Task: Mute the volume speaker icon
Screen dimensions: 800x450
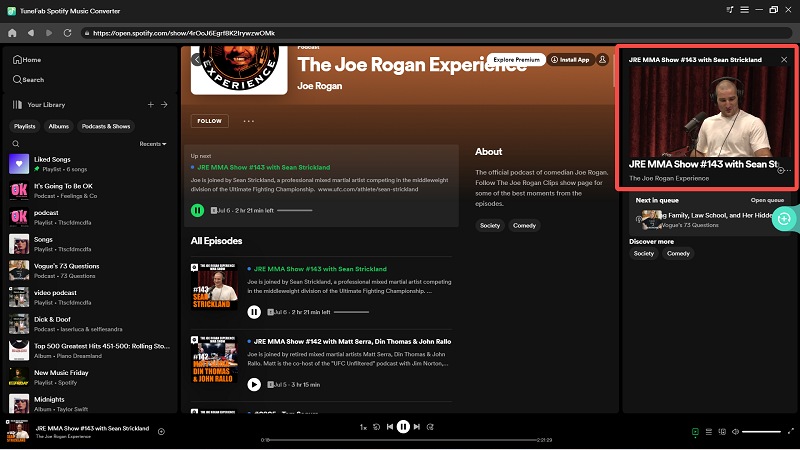Action: point(736,432)
